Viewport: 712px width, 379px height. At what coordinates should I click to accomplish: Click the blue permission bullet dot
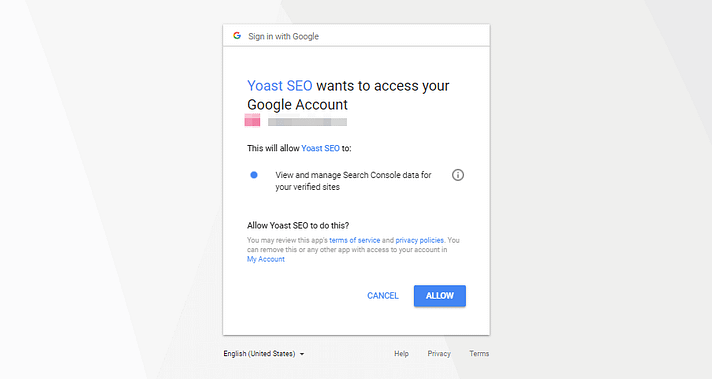point(254,175)
